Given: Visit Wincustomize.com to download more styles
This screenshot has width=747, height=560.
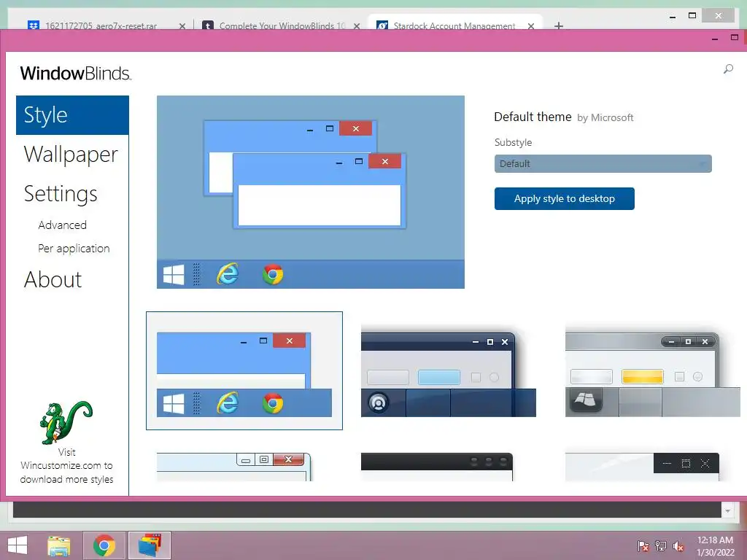Looking at the screenshot, I should click(x=66, y=466).
